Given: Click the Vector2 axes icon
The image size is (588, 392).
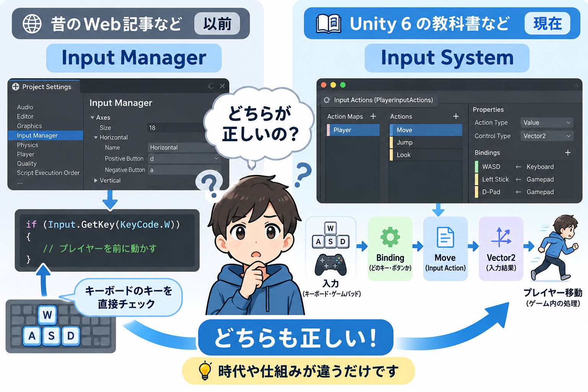Looking at the screenshot, I should click(x=501, y=237).
